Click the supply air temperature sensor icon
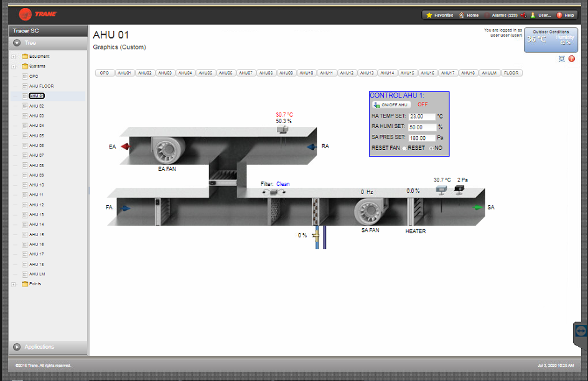This screenshot has height=381, width=588. point(441,190)
